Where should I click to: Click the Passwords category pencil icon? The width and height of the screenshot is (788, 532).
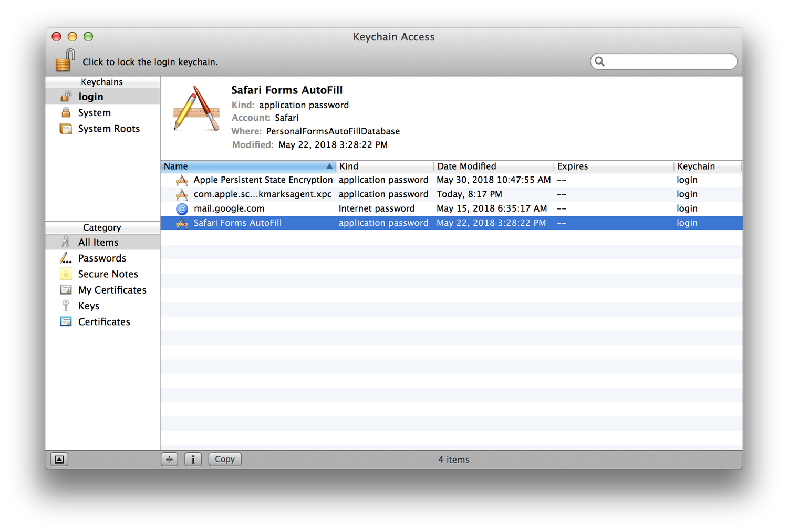tap(66, 258)
